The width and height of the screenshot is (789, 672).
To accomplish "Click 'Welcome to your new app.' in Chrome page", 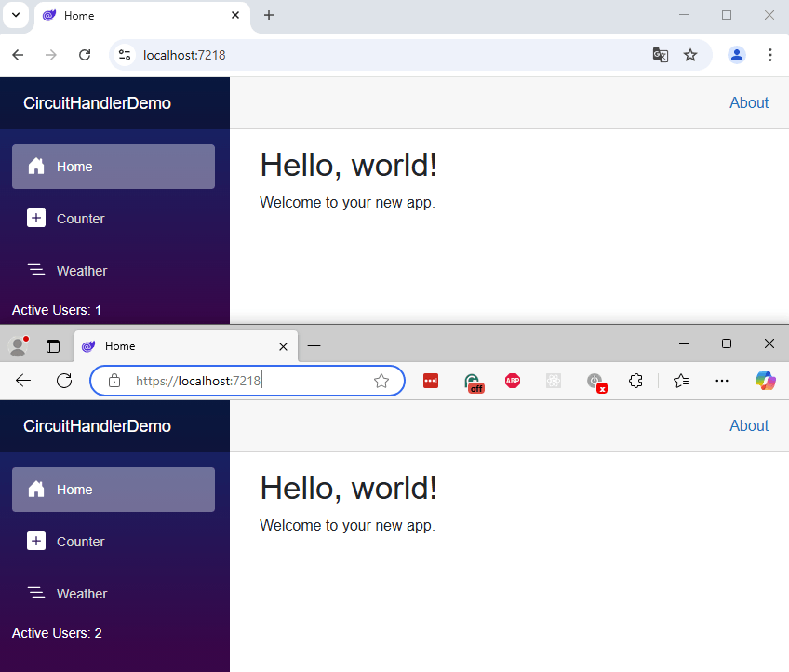I will tap(347, 202).
